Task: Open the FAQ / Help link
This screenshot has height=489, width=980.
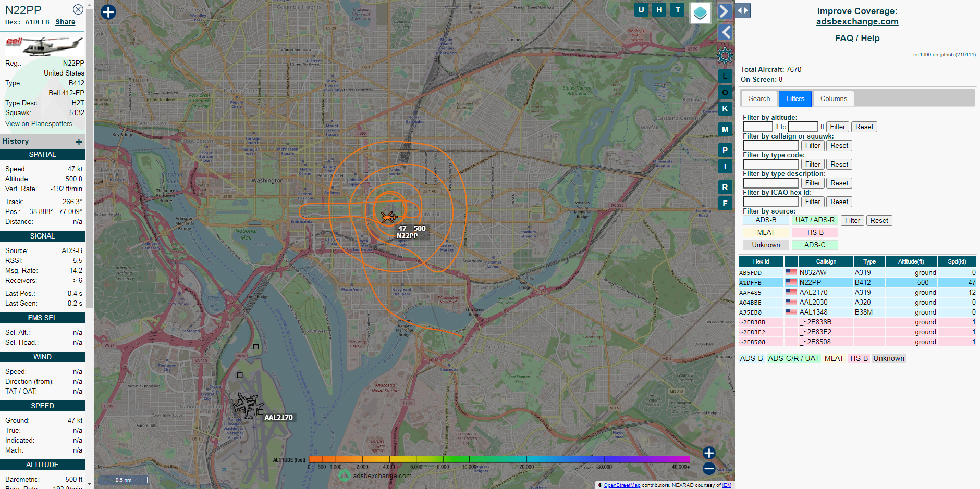Action: point(857,38)
